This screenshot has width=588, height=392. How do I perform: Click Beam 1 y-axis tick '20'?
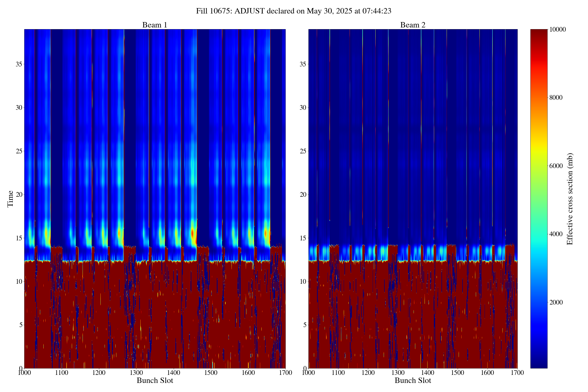(x=19, y=195)
